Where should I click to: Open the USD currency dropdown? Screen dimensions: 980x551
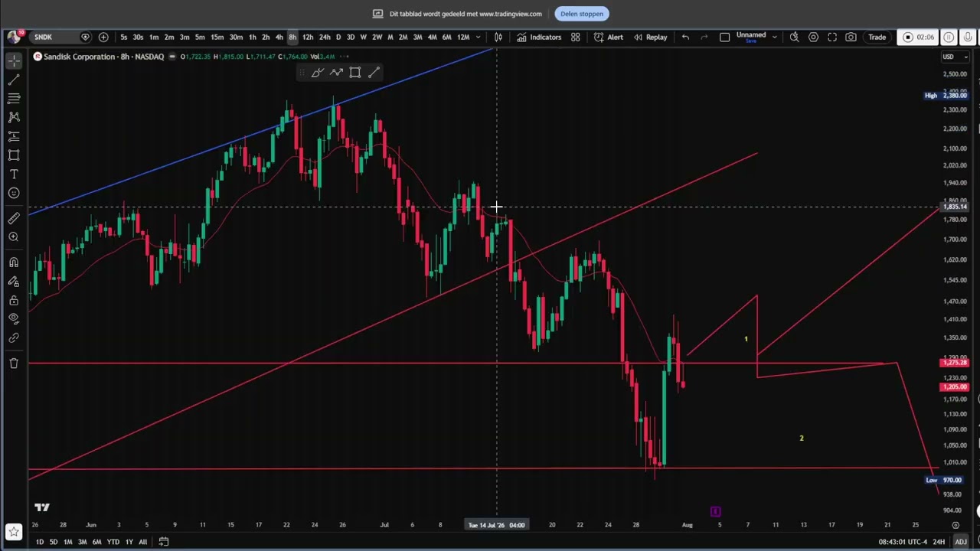pos(954,57)
